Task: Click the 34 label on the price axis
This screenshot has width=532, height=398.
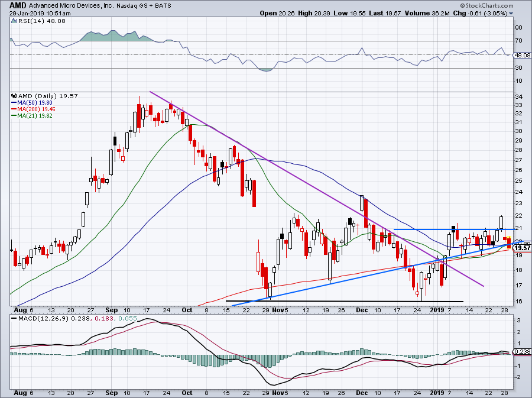Action: 518,97
